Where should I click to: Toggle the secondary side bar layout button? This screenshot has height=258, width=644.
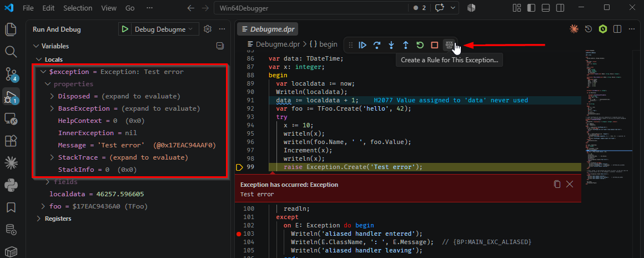tap(560, 7)
